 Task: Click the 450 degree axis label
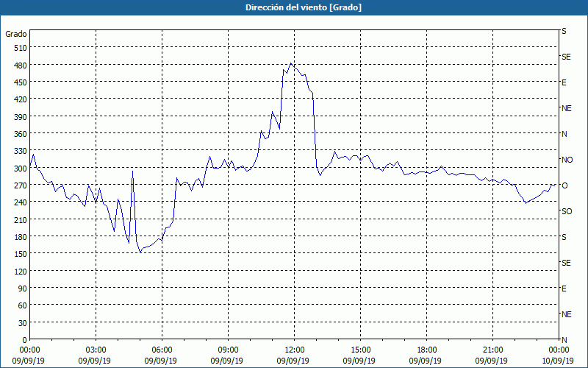(x=21, y=82)
